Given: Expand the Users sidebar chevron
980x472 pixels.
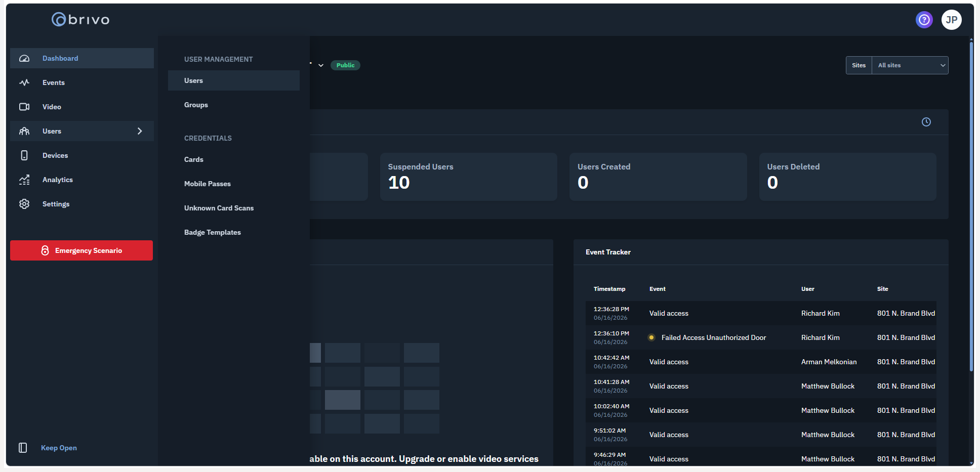Looking at the screenshot, I should click(x=140, y=131).
